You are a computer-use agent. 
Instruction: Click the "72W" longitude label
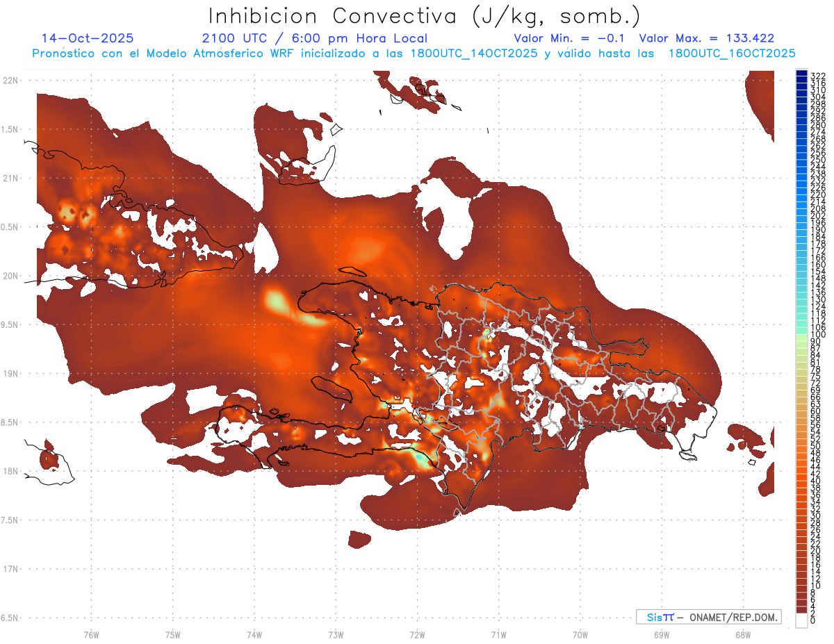pyautogui.click(x=417, y=634)
